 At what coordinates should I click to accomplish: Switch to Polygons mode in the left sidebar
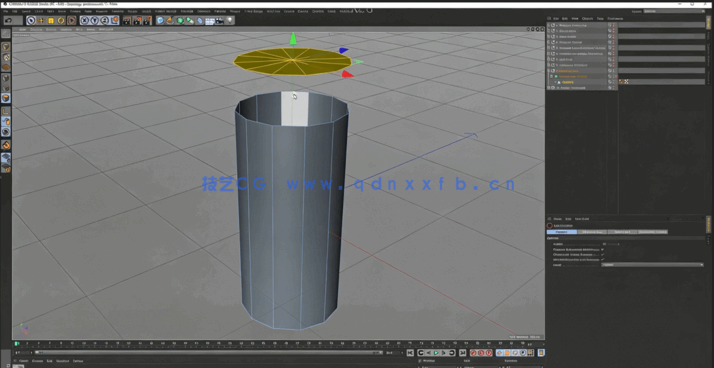[x=6, y=98]
